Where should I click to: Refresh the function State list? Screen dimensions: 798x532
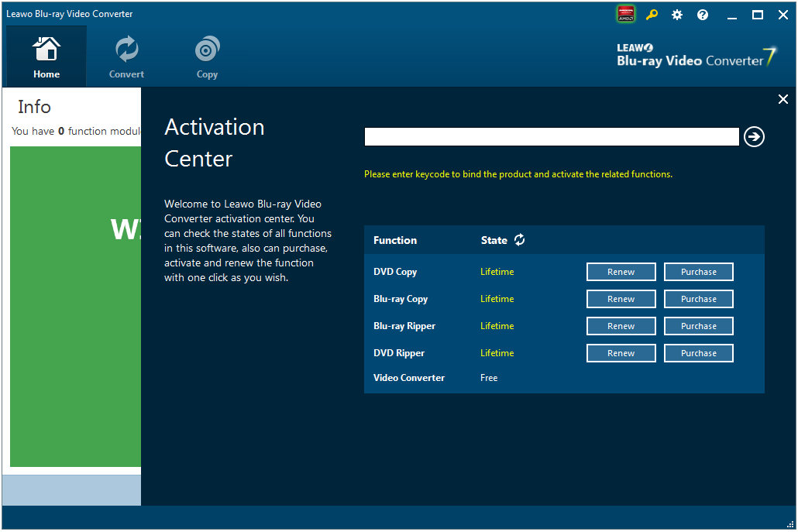[519, 239]
